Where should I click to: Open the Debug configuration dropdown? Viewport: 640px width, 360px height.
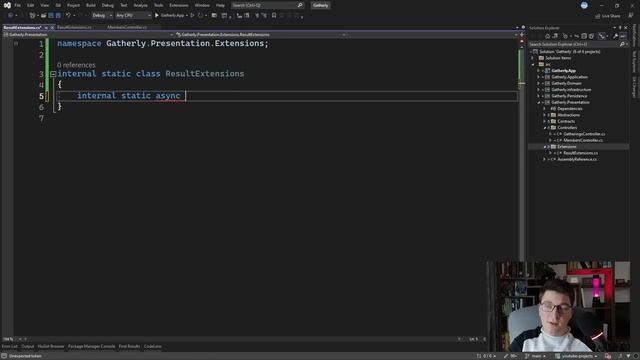[102, 16]
